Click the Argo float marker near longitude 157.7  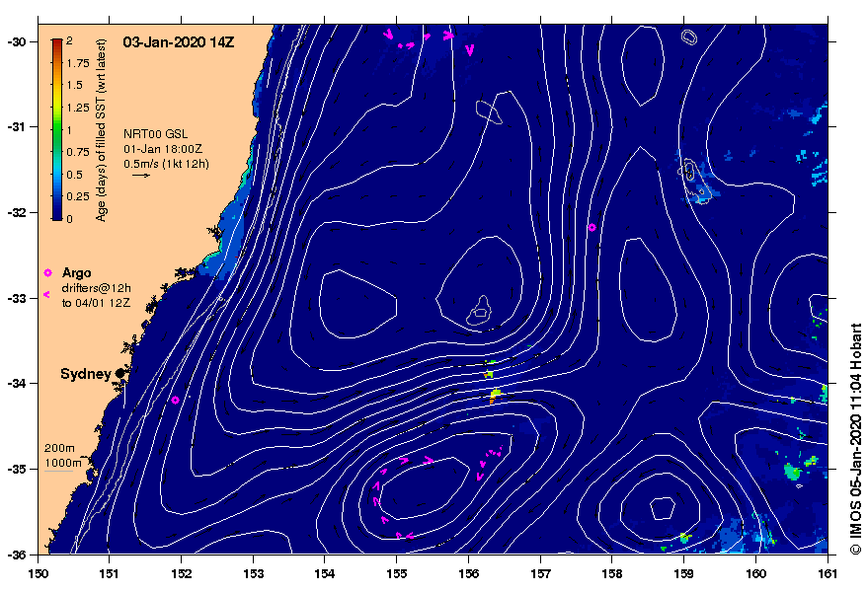(x=592, y=227)
